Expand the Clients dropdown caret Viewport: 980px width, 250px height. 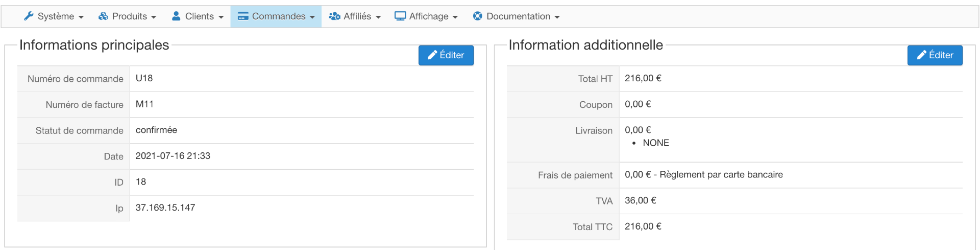pos(221,17)
